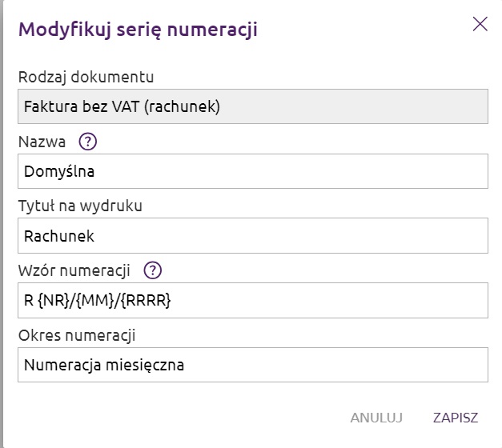502x448 pixels.
Task: Focus the Tytuł na wydruku field with Rachunek
Action: click(253, 236)
